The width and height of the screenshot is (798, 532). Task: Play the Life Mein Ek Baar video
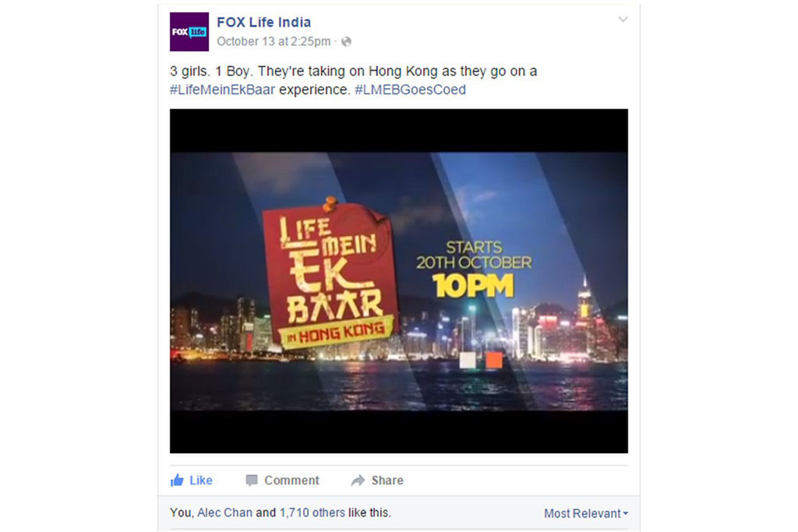pos(399,280)
